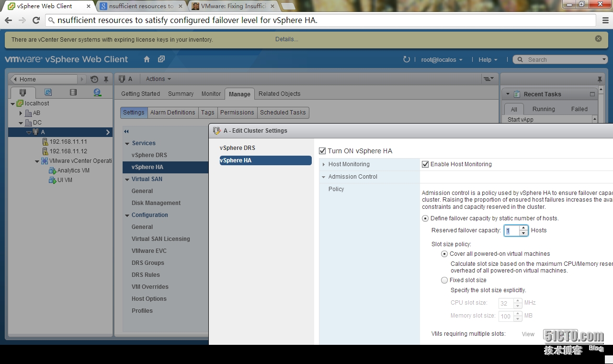Open DRS Rules in Configuration list
Viewport: 613px width, 364px height.
146,275
